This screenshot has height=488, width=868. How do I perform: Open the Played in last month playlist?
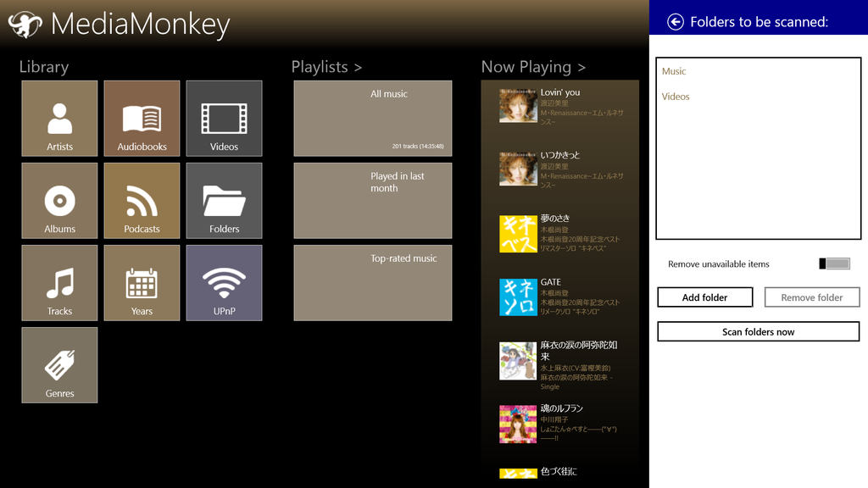373,200
